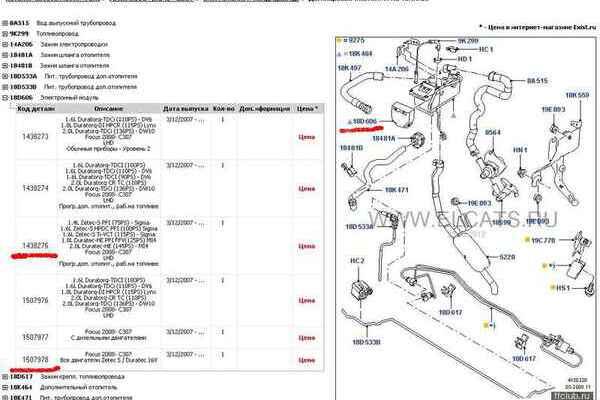Open price link for part 1507978
This screenshot has width=600, height=400.
pos(307,360)
